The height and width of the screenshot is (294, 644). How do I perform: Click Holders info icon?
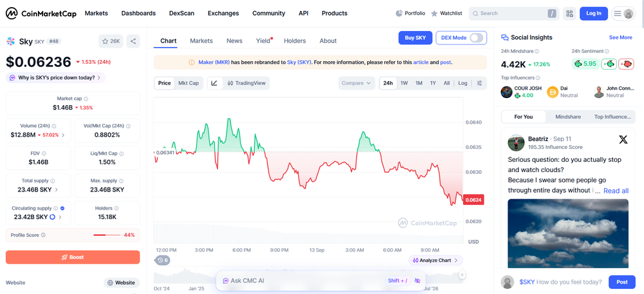[116, 208]
